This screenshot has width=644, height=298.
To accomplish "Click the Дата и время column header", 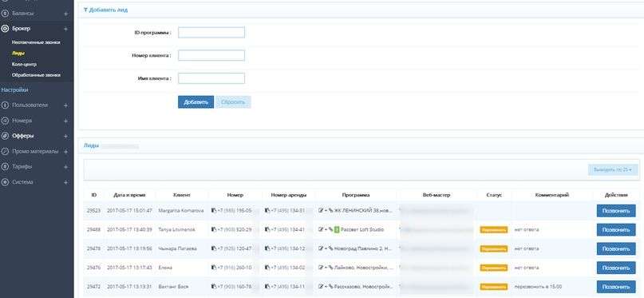I will coord(129,195).
